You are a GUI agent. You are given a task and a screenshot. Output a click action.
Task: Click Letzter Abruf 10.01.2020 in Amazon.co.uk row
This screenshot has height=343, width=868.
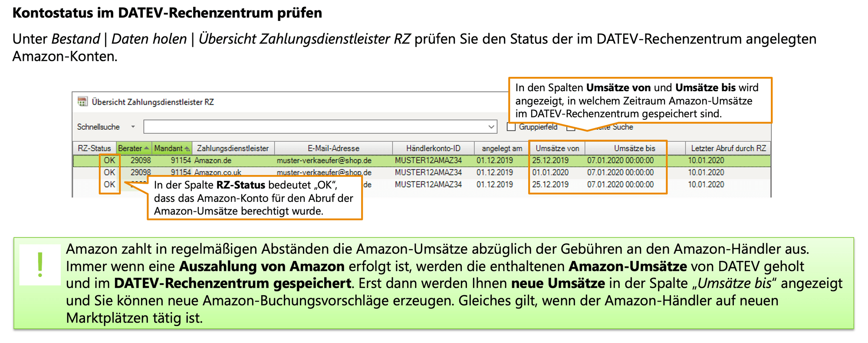(706, 172)
